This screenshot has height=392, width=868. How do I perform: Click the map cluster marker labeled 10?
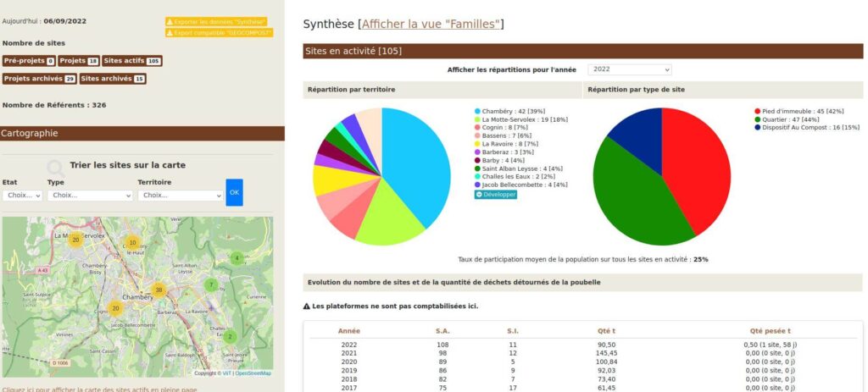132,243
